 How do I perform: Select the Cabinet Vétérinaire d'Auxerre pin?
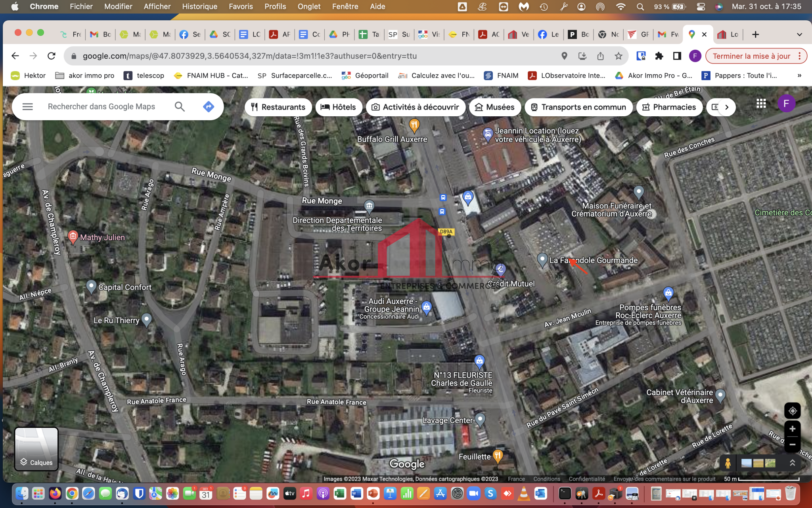pyautogui.click(x=720, y=395)
